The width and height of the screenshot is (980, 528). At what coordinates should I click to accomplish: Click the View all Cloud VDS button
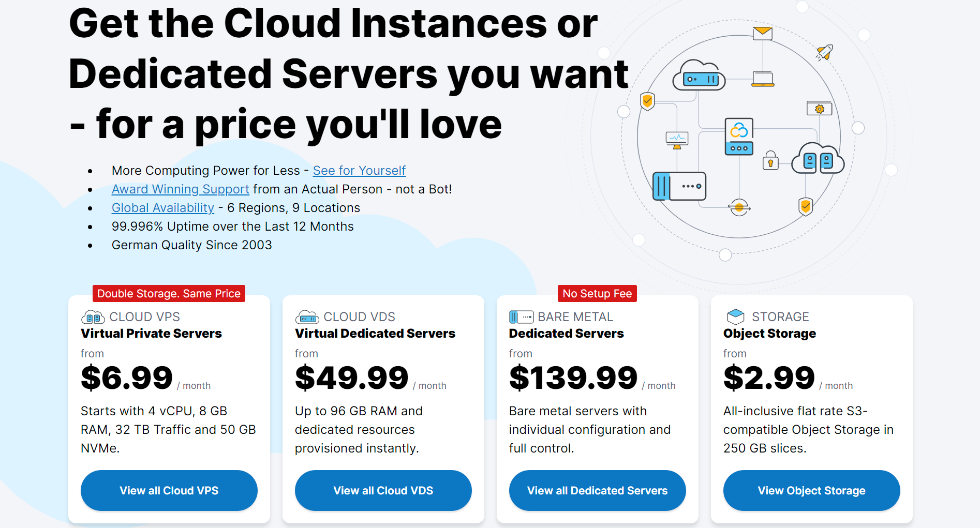pyautogui.click(x=383, y=490)
